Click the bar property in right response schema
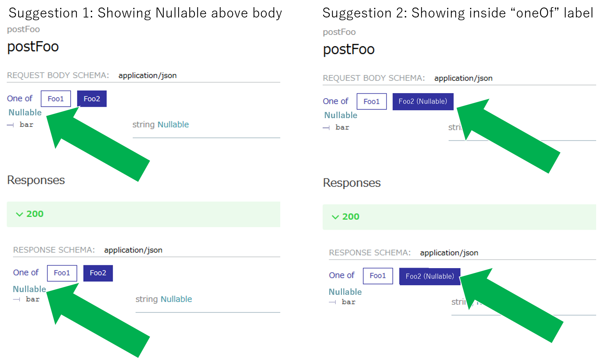Image resolution: width=603 pixels, height=364 pixels. pos(348,302)
